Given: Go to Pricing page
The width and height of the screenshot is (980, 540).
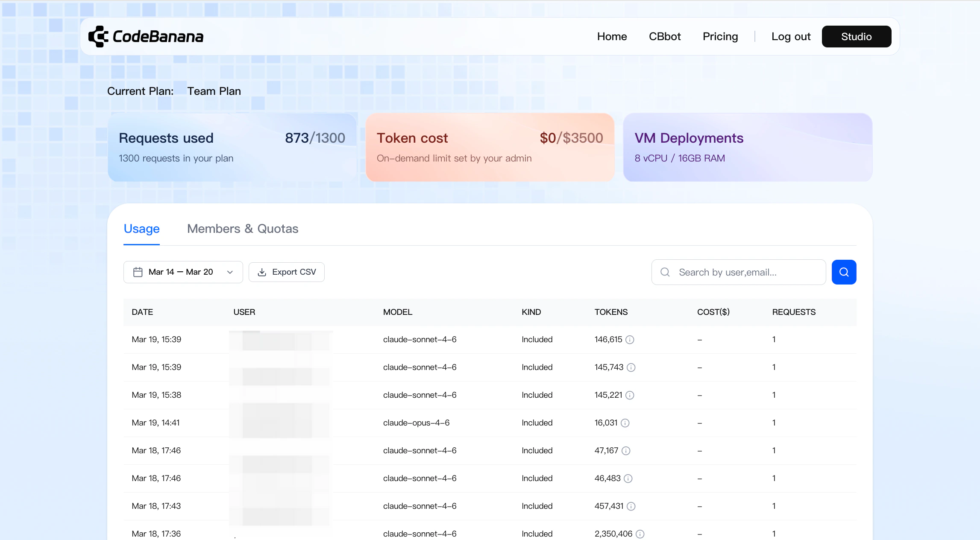Looking at the screenshot, I should (x=720, y=37).
